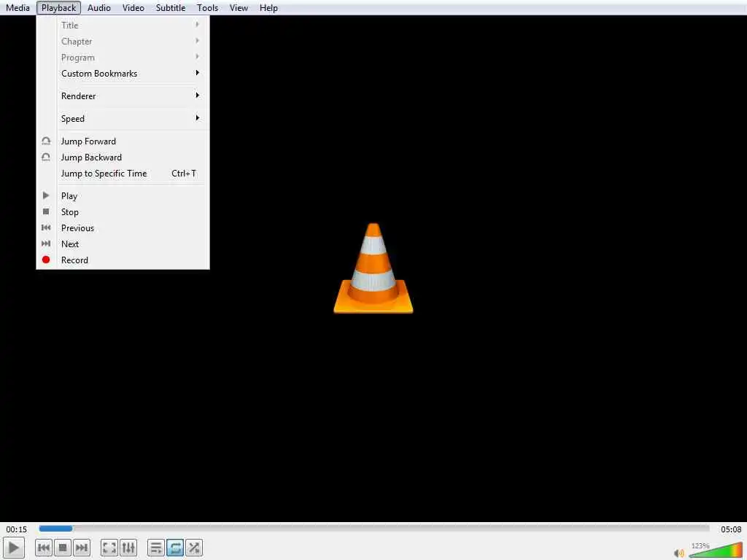This screenshot has height=560, width=747.
Task: Click the Program submenu entry
Action: pos(123,58)
